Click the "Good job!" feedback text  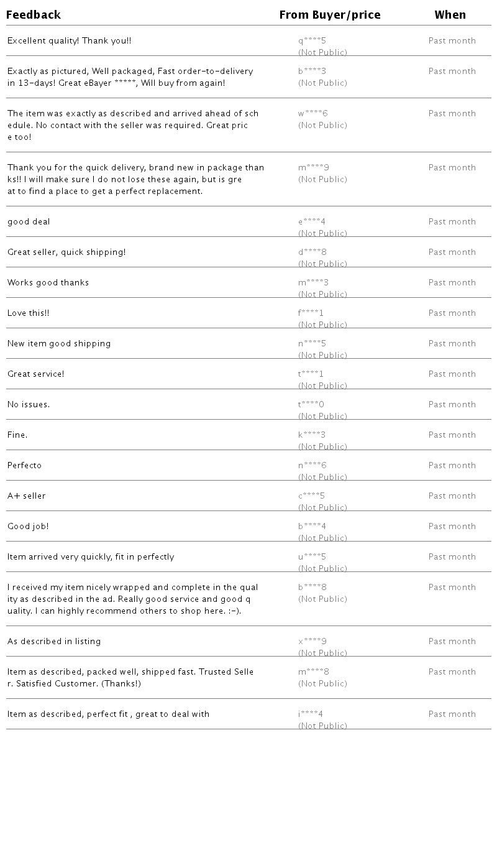click(x=28, y=527)
